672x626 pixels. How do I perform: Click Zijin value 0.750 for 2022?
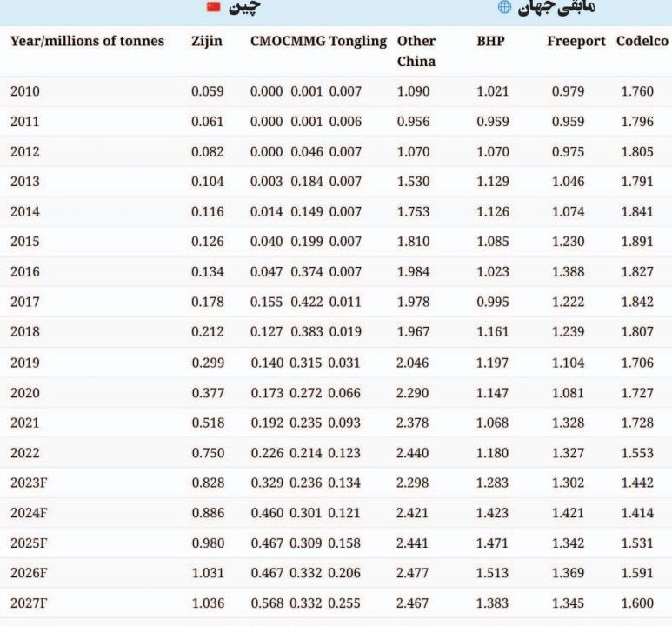[x=208, y=453]
